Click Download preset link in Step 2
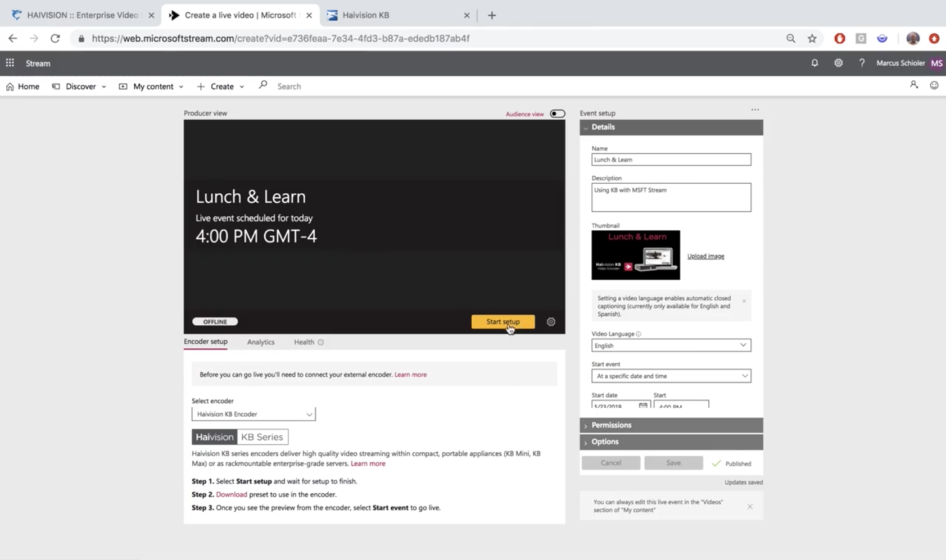946x560 pixels. (x=232, y=494)
